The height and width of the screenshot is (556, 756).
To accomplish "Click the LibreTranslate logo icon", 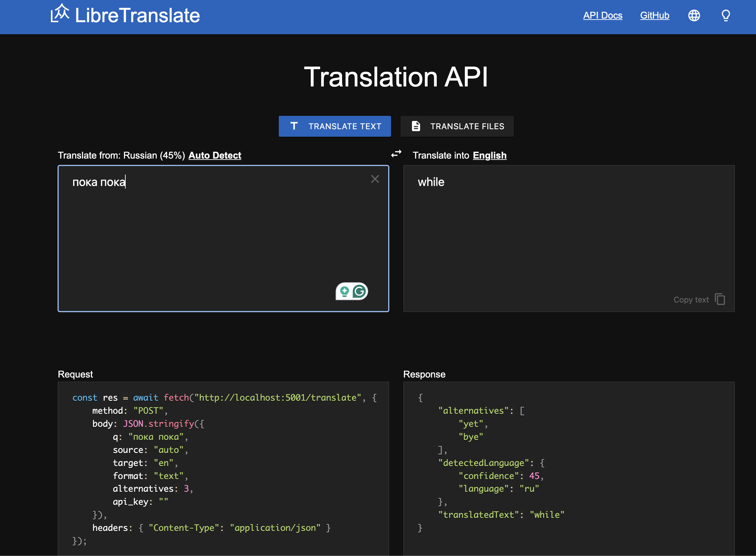I will click(60, 13).
